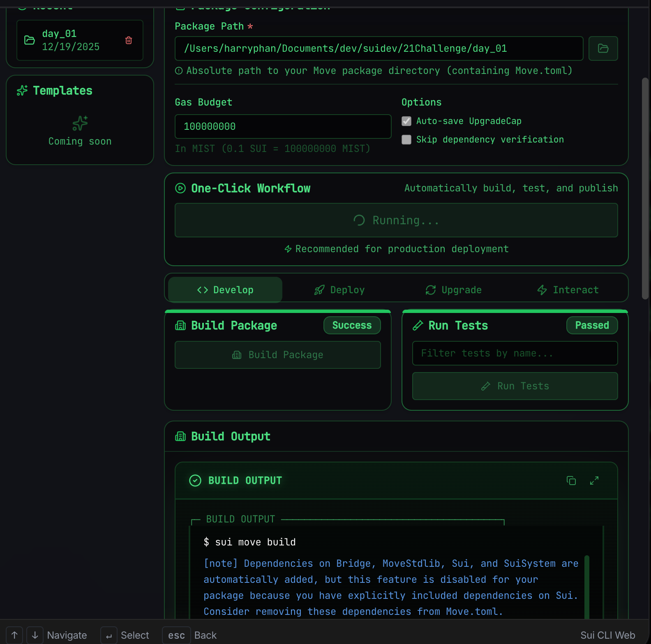This screenshot has height=644, width=651.
Task: Click the Templates sparkle icon
Action: point(22,91)
